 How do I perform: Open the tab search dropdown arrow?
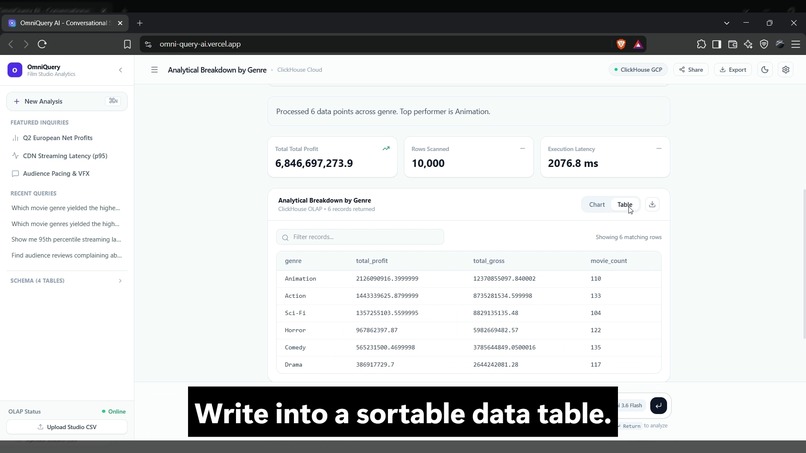726,23
